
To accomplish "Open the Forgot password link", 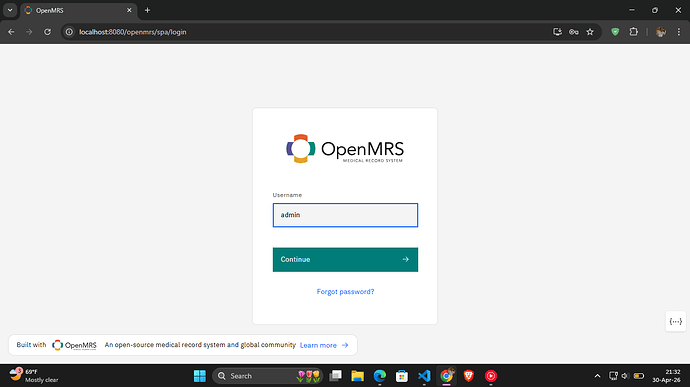I will click(x=345, y=291).
